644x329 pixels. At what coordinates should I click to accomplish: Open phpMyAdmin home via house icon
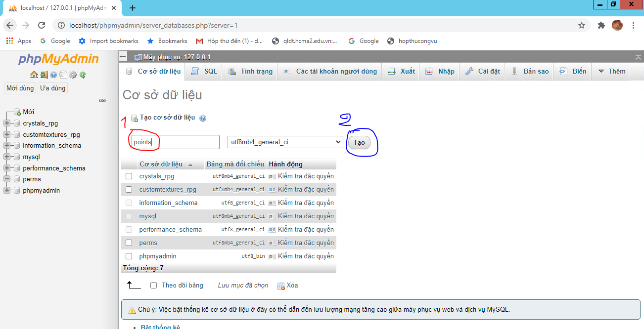tap(34, 75)
